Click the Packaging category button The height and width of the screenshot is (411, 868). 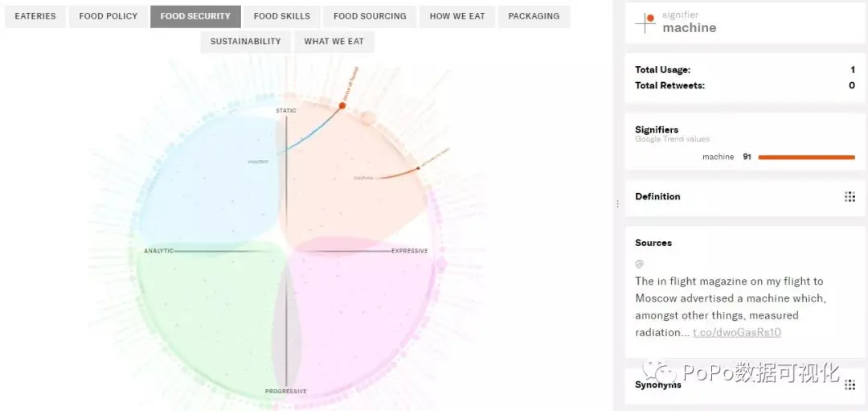point(534,16)
